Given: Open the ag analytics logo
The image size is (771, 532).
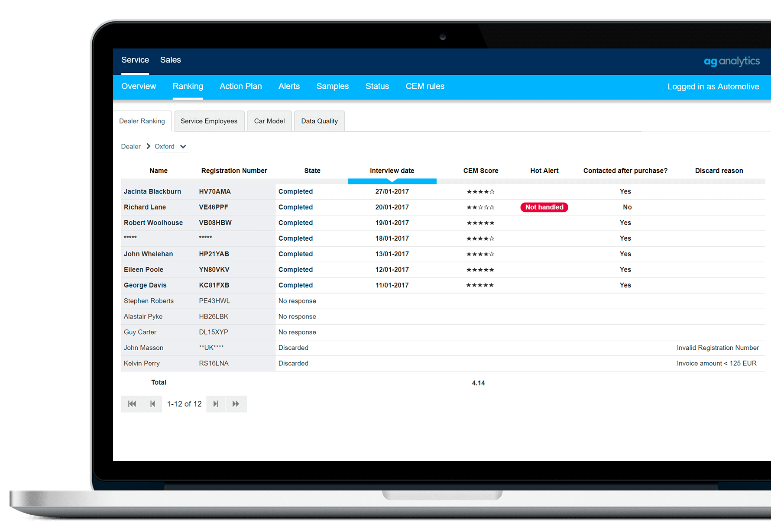Looking at the screenshot, I should 732,61.
